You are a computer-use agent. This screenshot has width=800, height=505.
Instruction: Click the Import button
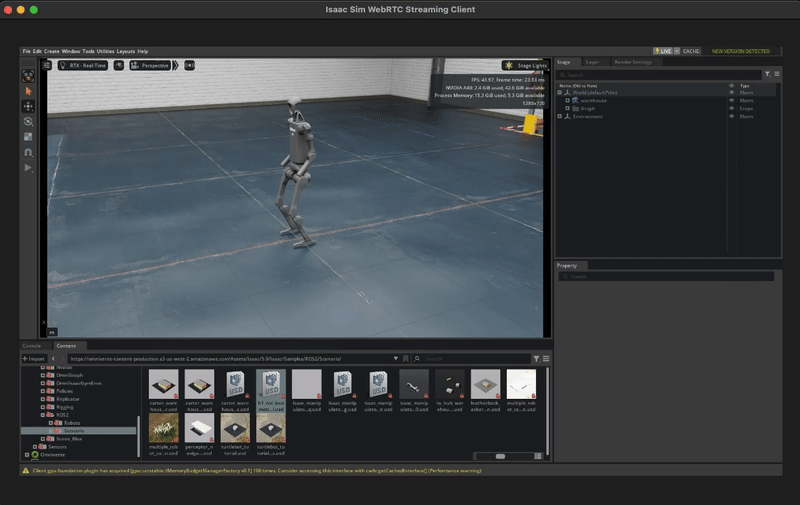click(x=35, y=358)
